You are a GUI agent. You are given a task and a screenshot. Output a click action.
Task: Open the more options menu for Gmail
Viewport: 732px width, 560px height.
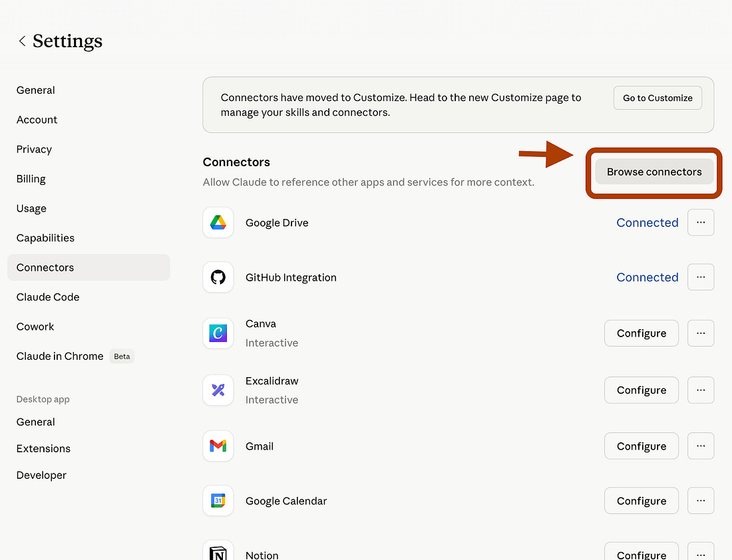coord(701,446)
